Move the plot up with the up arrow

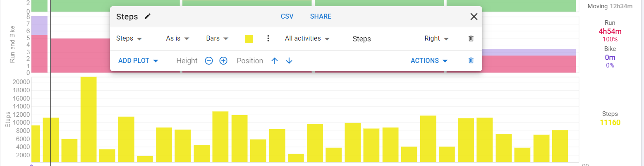275,61
